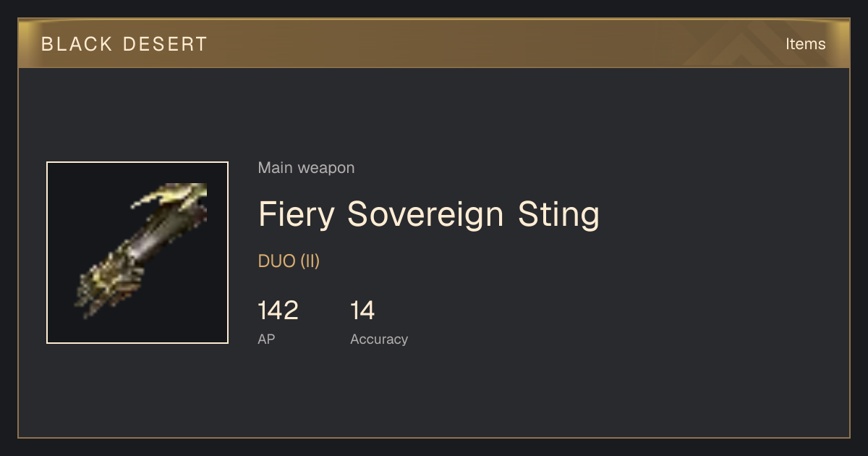This screenshot has height=456, width=868.
Task: Click the word DESERT in the banner
Action: 166,44
